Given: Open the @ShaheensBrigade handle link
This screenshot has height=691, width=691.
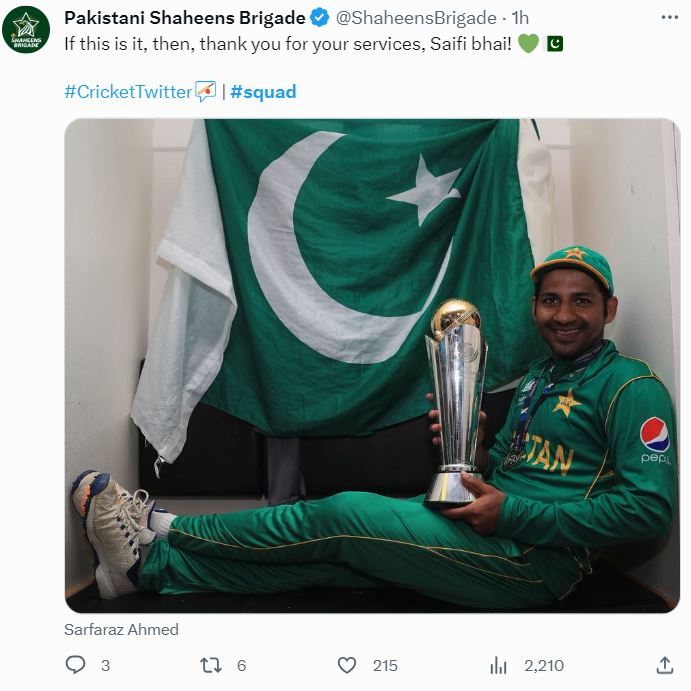Looking at the screenshot, I should click(416, 18).
